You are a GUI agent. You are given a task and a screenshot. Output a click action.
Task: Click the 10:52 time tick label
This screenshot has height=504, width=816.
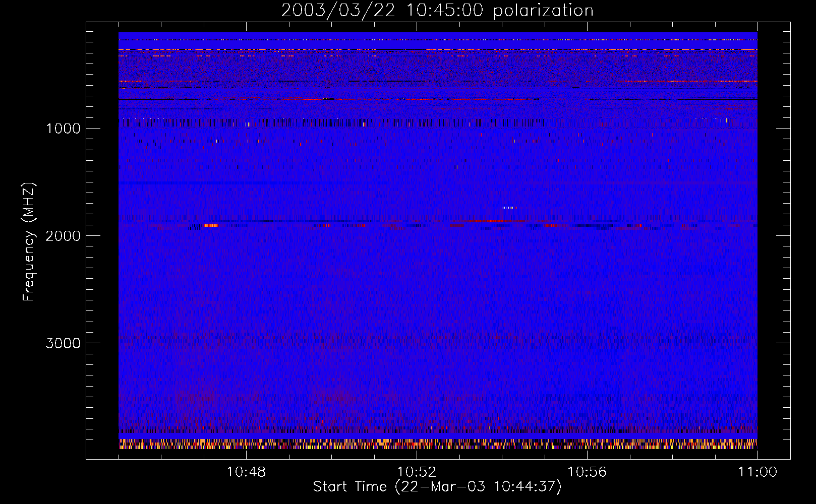(417, 472)
